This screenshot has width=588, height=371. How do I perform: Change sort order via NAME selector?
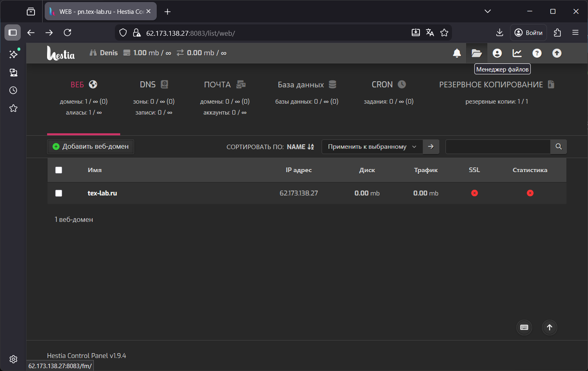pyautogui.click(x=300, y=147)
